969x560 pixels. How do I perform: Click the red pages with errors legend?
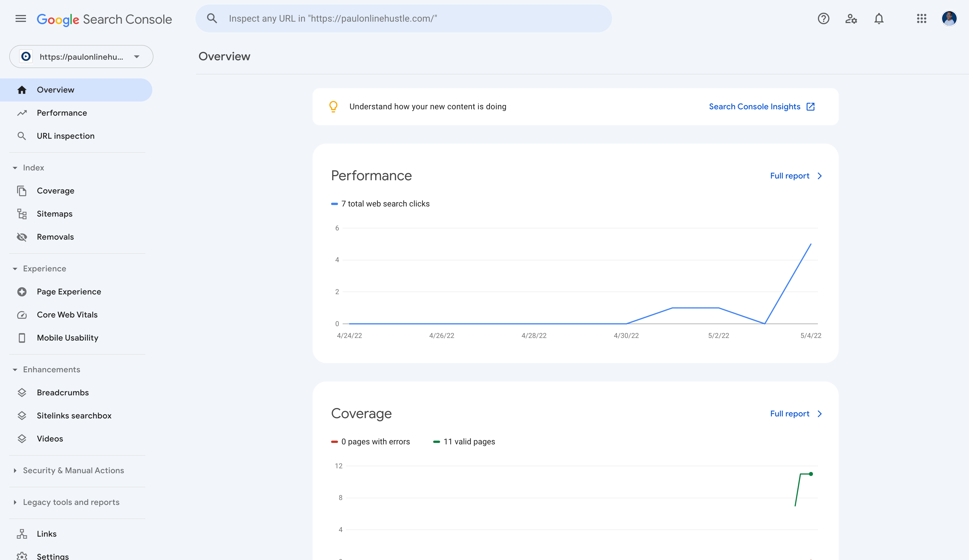coord(370,441)
